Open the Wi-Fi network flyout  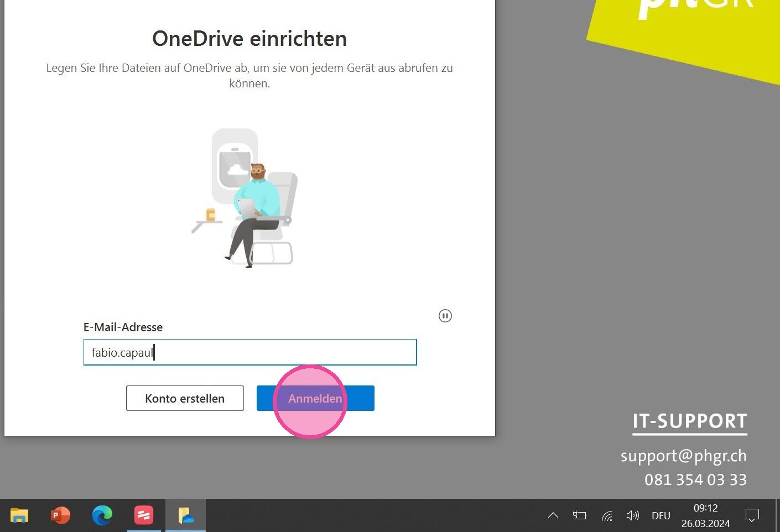click(x=607, y=516)
